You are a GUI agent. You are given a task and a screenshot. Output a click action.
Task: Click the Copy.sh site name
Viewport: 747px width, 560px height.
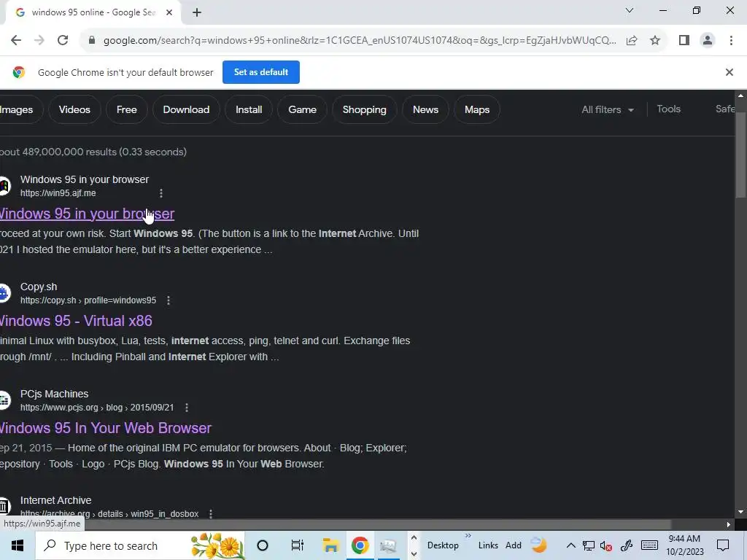point(39,287)
